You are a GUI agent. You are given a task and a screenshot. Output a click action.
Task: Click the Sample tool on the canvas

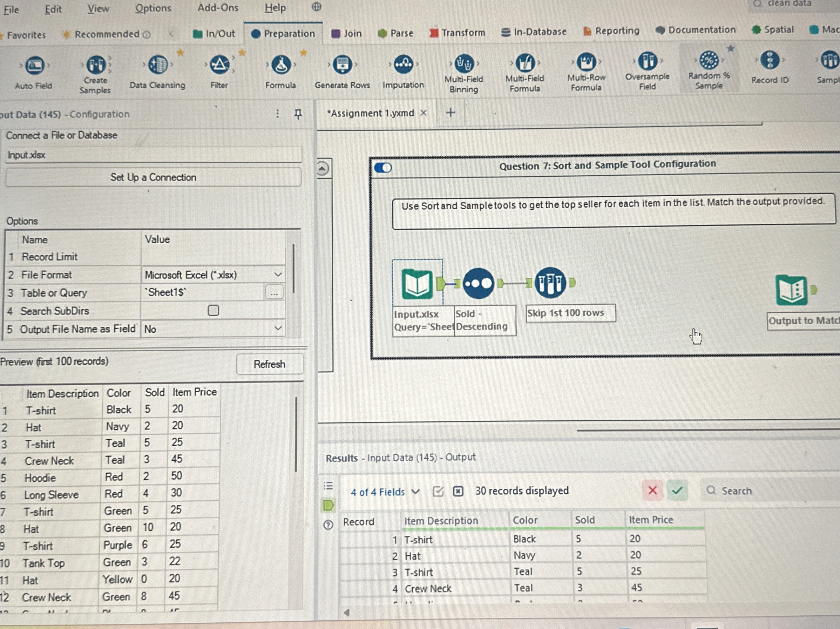550,283
